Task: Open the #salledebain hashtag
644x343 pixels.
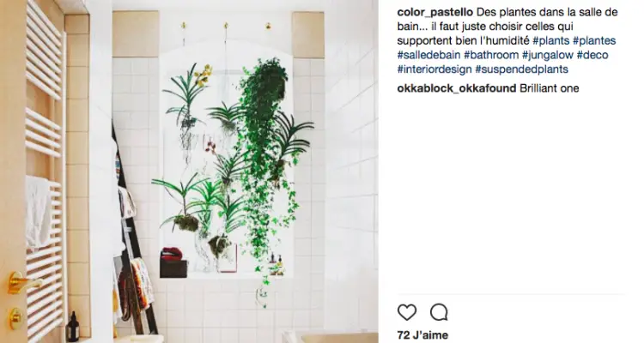Action: pyautogui.click(x=428, y=55)
